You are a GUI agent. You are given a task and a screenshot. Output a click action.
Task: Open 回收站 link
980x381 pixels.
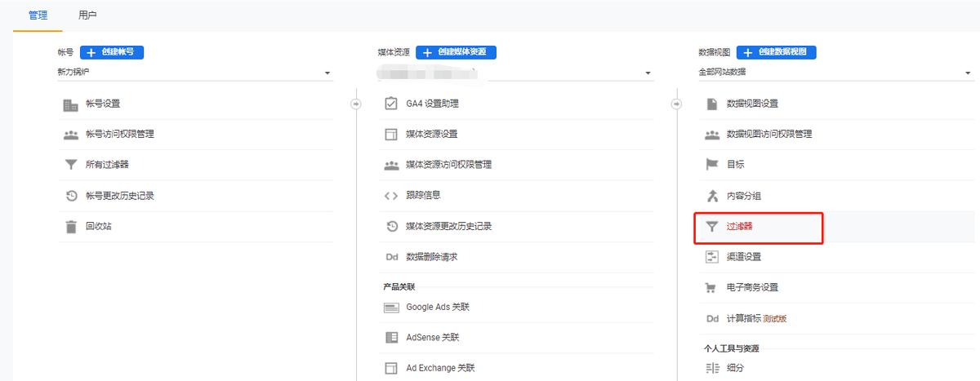click(x=98, y=226)
